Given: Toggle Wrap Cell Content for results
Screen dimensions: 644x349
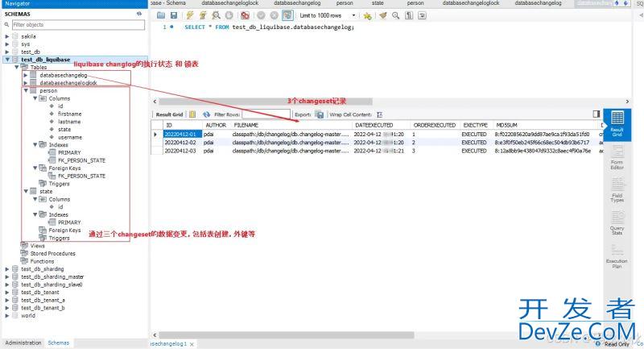Looking at the screenshot, I should pos(379,114).
